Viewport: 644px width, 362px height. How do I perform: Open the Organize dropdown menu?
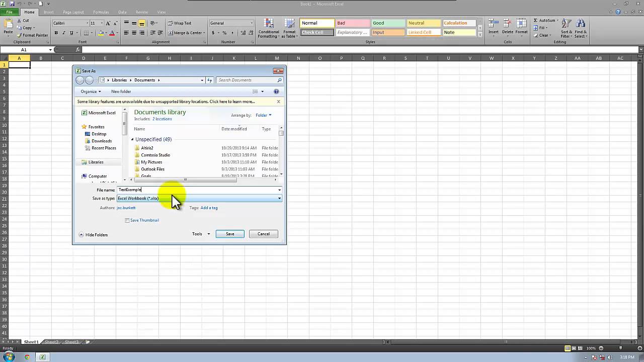pos(91,92)
